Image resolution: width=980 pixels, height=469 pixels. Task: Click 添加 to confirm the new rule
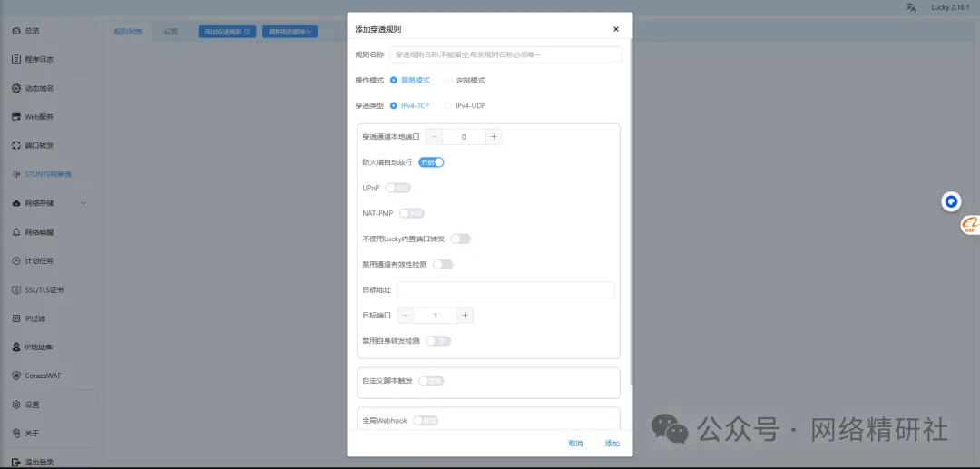click(x=612, y=444)
